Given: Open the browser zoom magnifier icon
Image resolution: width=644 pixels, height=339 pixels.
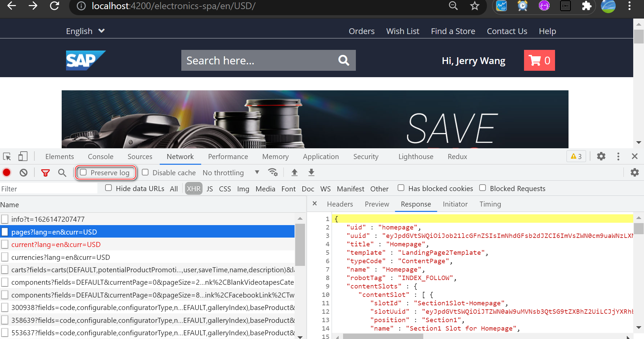Looking at the screenshot, I should click(x=453, y=6).
